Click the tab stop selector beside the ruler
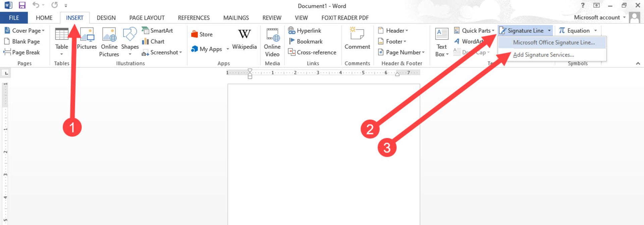644x225 pixels. [6, 73]
